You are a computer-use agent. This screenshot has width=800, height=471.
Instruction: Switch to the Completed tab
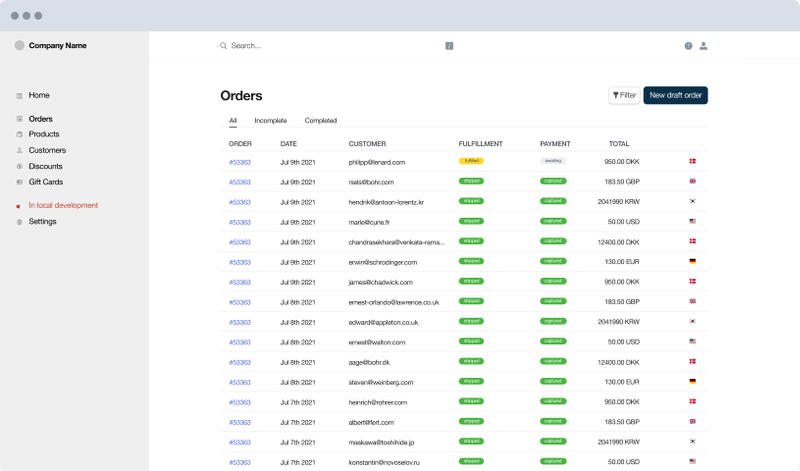click(x=320, y=120)
